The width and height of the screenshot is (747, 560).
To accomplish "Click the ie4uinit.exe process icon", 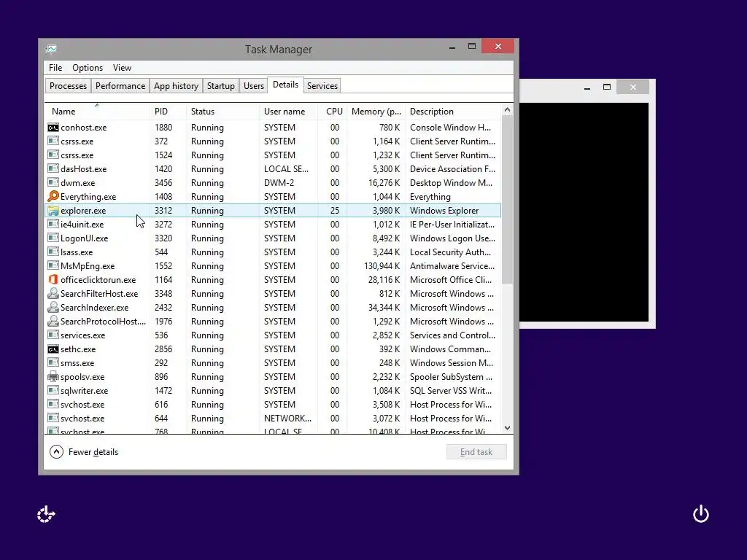I will [53, 225].
